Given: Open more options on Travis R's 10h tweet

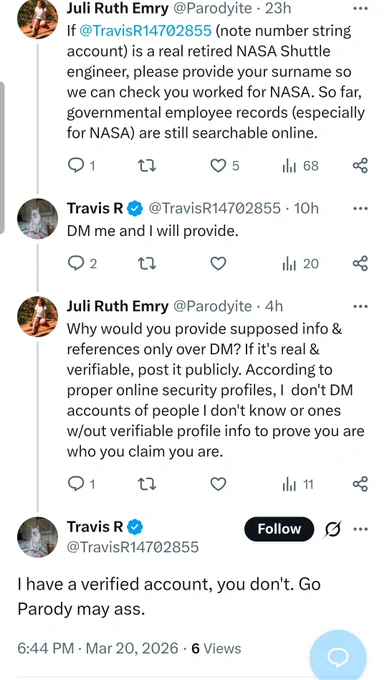Looking at the screenshot, I should pyautogui.click(x=361, y=209).
